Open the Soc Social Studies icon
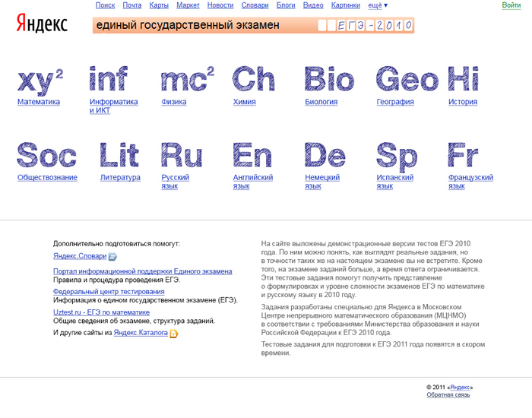The width and height of the screenshot is (532, 418). tap(46, 155)
